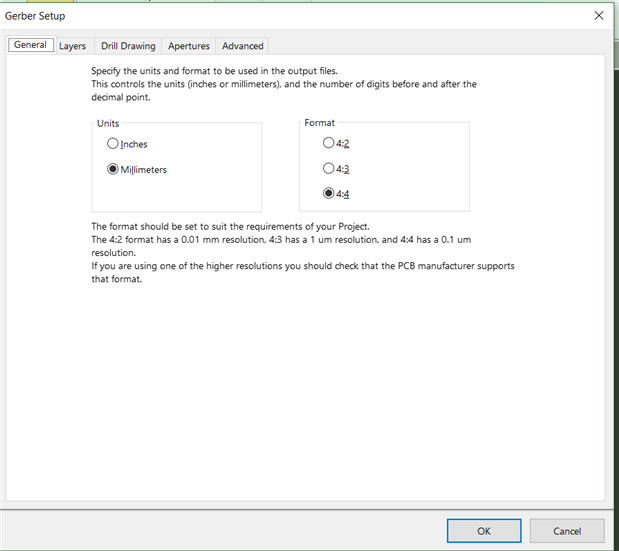Select the General tab
619x551 pixels.
30,45
